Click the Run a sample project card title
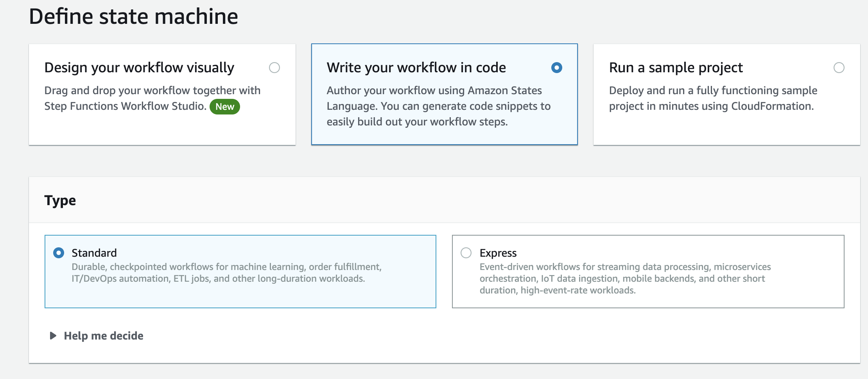 click(676, 68)
